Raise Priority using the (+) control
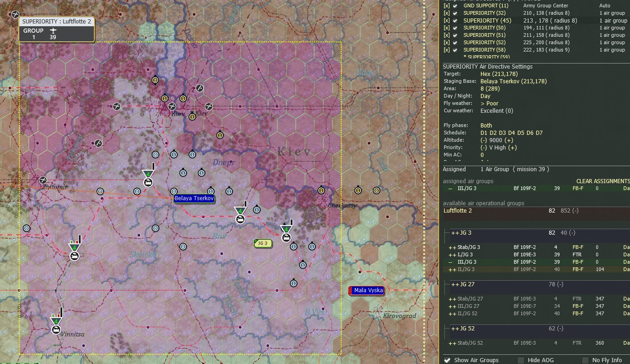This screenshot has height=364, width=630. coord(513,147)
